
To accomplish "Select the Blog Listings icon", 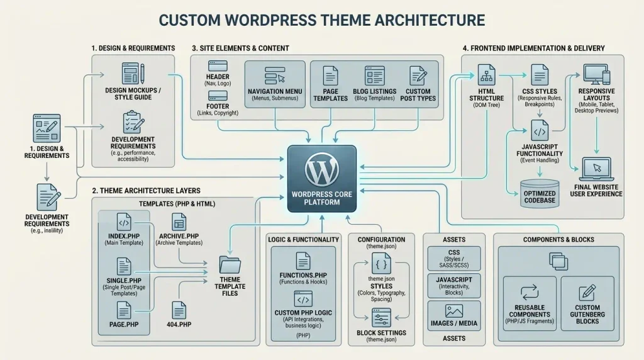I will [375, 76].
